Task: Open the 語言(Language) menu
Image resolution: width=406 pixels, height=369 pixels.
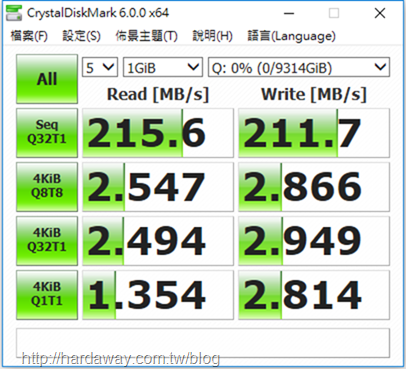Action: (291, 36)
